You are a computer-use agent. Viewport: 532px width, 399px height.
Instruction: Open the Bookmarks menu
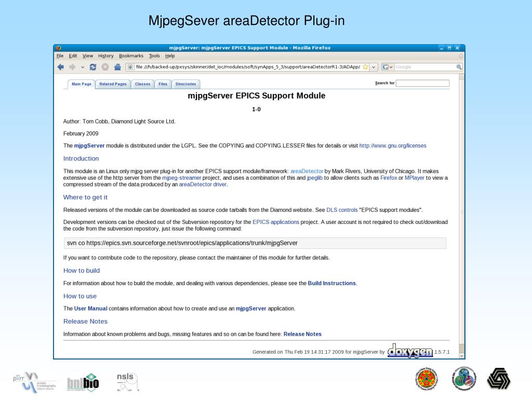[x=131, y=56]
